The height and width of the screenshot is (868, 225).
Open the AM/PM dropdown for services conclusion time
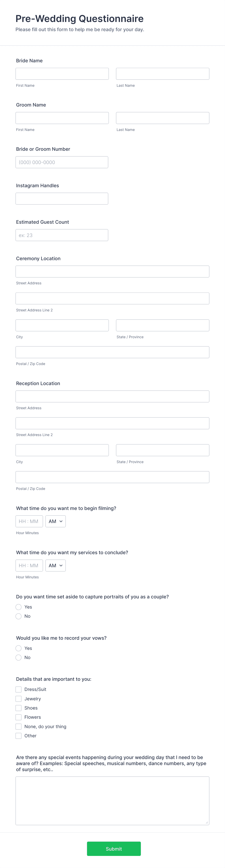pos(55,565)
